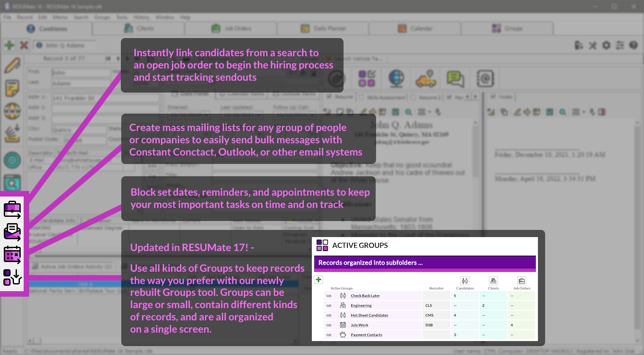The height and width of the screenshot is (355, 644).
Task: Switch to the Groups tab
Action: click(508, 28)
